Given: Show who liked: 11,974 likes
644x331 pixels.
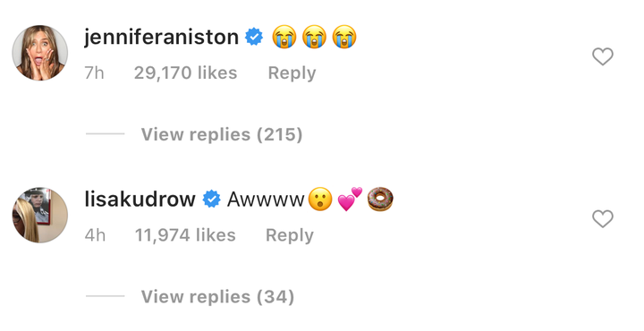Looking at the screenshot, I should coord(185,235).
